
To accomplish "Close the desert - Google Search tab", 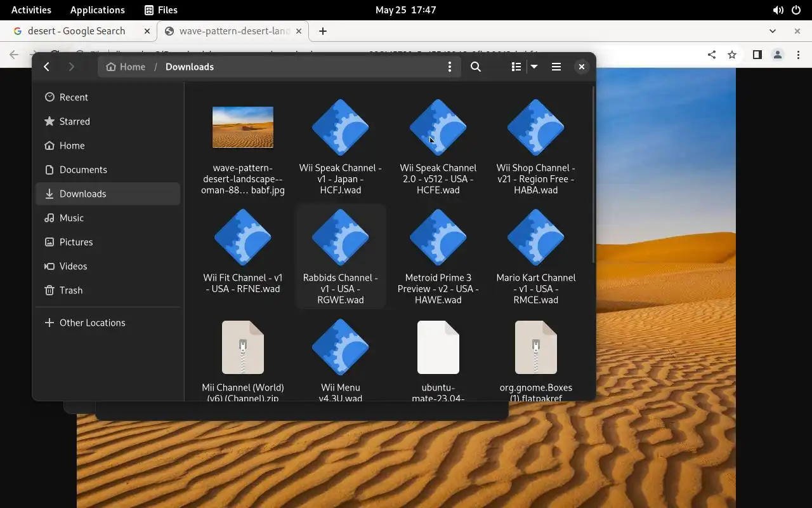I will pyautogui.click(x=147, y=30).
